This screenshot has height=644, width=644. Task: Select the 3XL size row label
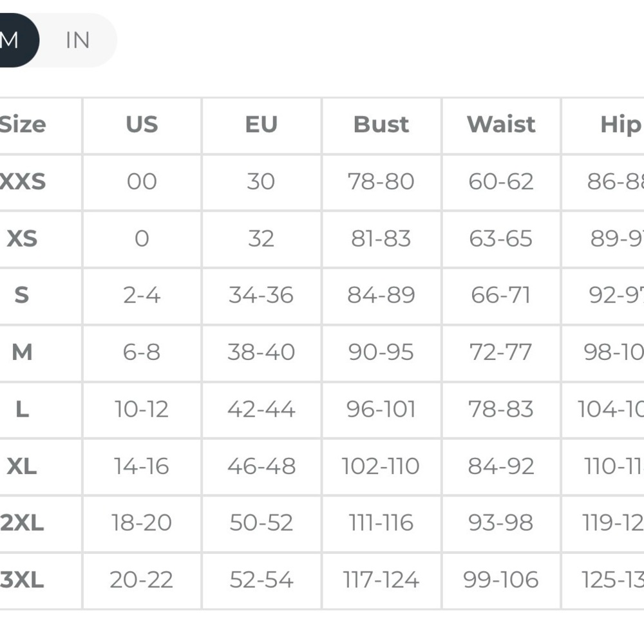tap(22, 580)
